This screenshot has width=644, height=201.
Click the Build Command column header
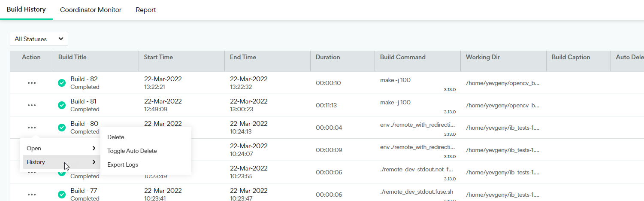coord(402,57)
